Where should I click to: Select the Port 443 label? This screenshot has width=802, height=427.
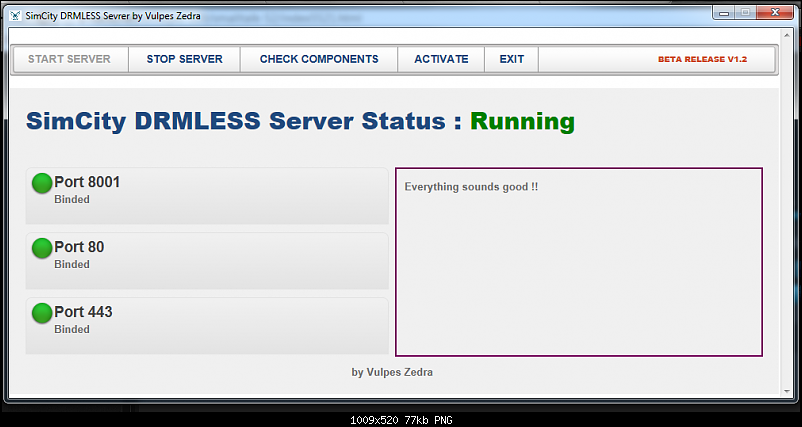pos(83,312)
